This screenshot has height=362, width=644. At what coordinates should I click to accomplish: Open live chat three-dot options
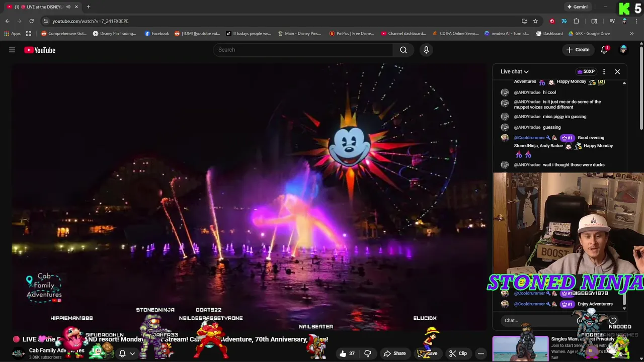pos(604,71)
